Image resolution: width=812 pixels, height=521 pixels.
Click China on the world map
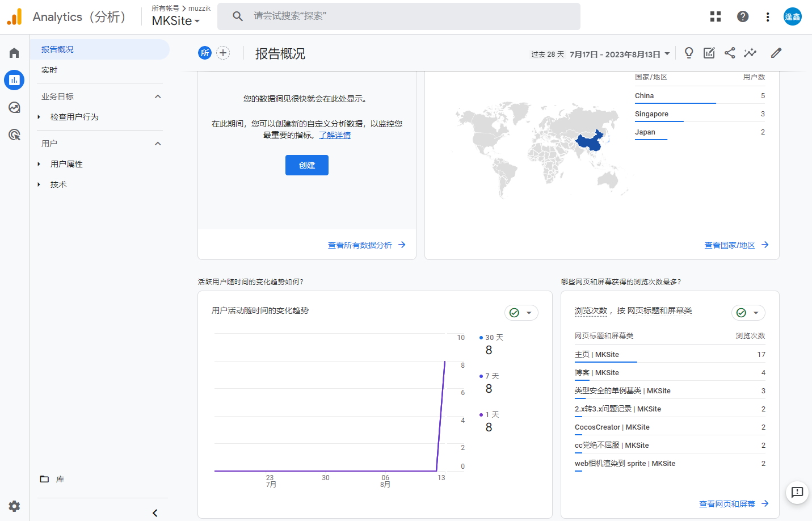point(590,142)
